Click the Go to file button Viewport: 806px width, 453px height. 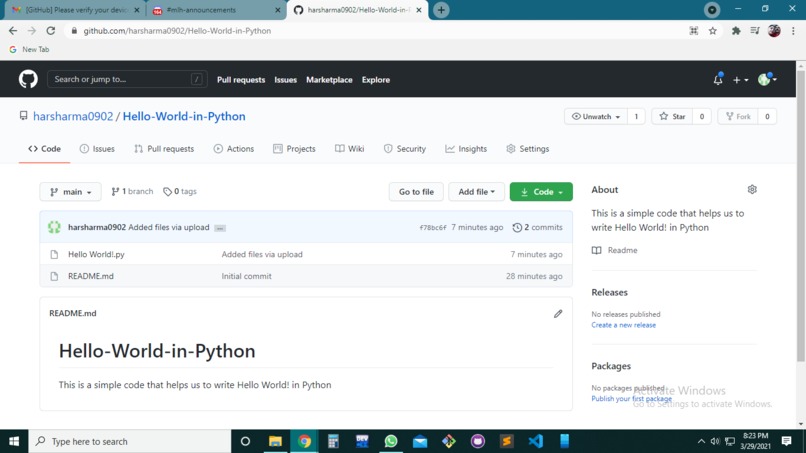tap(416, 192)
